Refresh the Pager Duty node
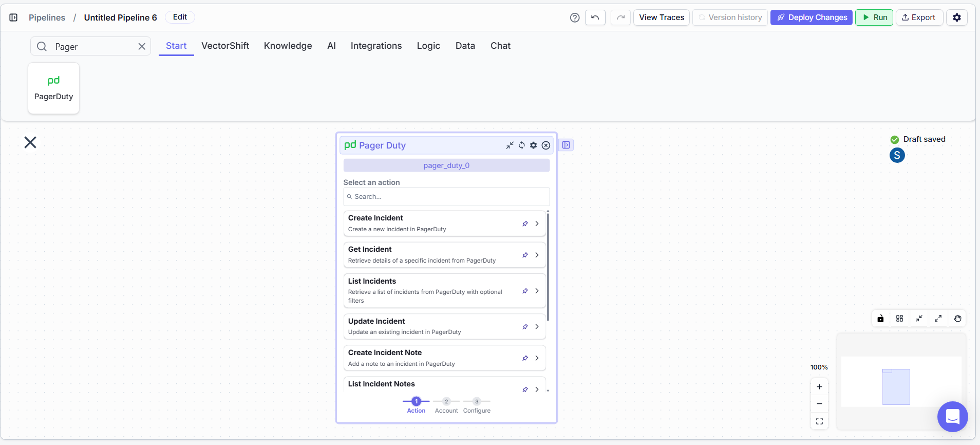980x445 pixels. [x=522, y=145]
